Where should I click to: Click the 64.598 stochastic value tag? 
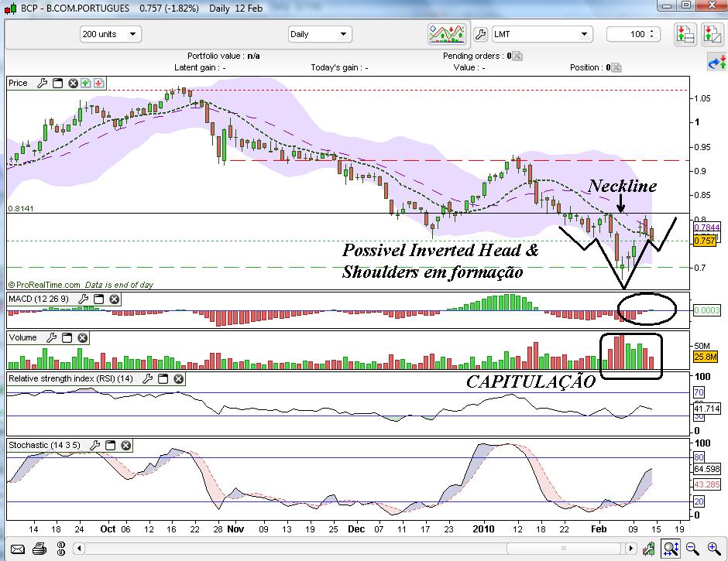point(706,469)
